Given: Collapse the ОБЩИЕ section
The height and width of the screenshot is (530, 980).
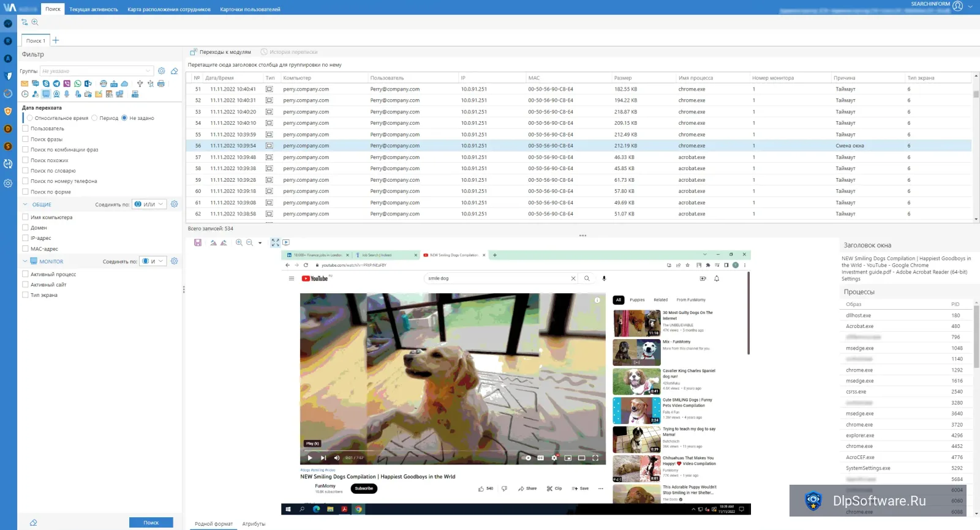Looking at the screenshot, I should [25, 204].
